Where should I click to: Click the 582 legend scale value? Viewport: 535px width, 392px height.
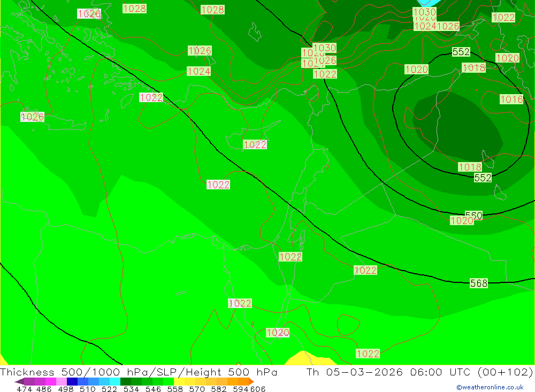pyautogui.click(x=219, y=389)
